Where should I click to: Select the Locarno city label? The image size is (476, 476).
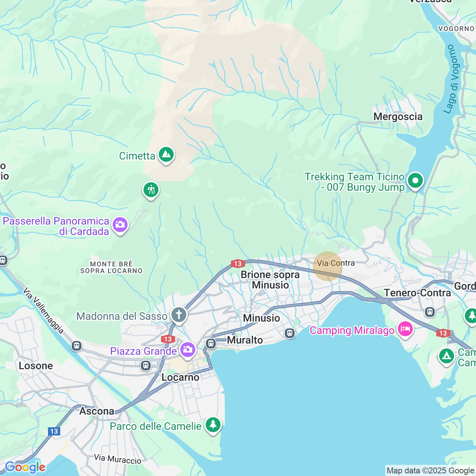(180, 377)
